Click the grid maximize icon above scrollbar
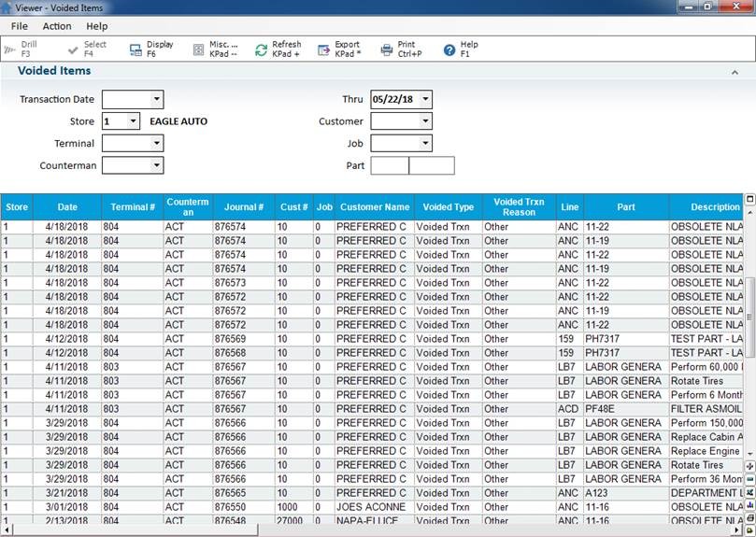Viewport: 756px width, 537px height. [749, 199]
